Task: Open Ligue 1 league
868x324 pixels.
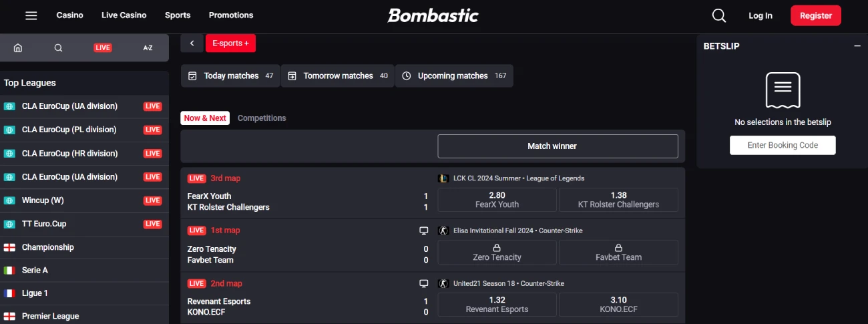Action: [84, 293]
